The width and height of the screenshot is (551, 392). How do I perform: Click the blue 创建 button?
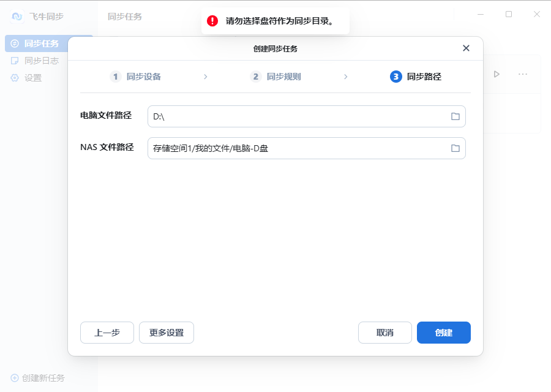(444, 333)
